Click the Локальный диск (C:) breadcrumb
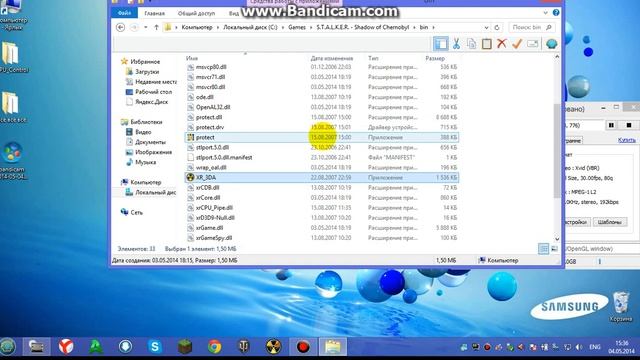This screenshot has height=360, width=640. pos(250,27)
